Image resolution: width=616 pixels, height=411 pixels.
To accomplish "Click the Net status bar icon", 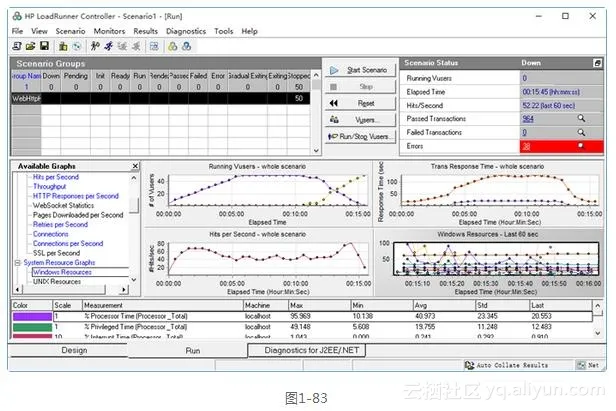I will (581, 365).
